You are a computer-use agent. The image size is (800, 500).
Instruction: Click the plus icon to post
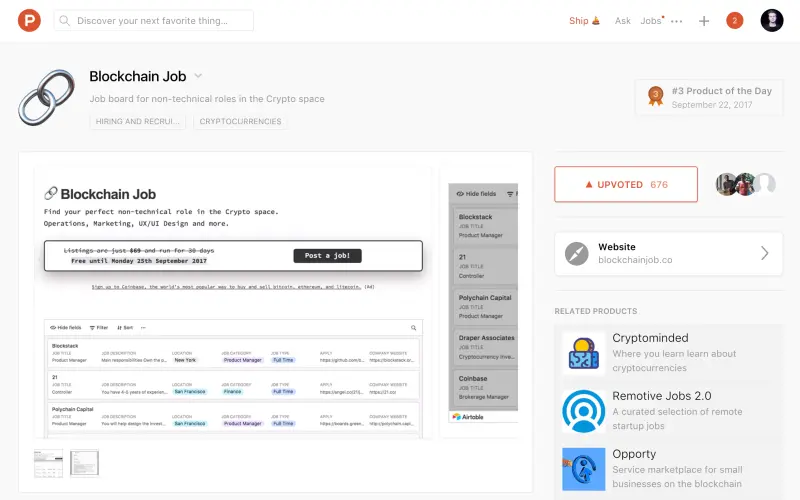pos(704,21)
